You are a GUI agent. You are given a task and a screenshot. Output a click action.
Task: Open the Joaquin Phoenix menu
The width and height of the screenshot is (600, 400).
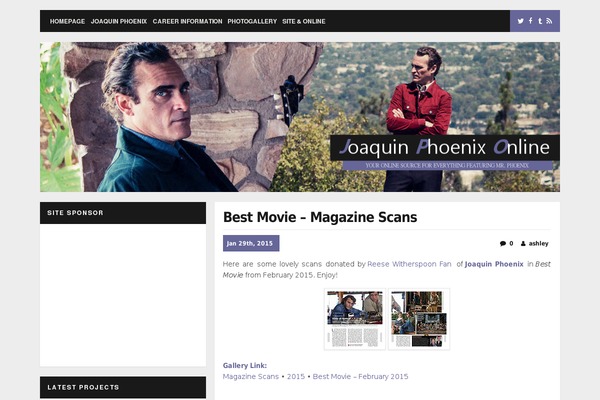(x=119, y=21)
